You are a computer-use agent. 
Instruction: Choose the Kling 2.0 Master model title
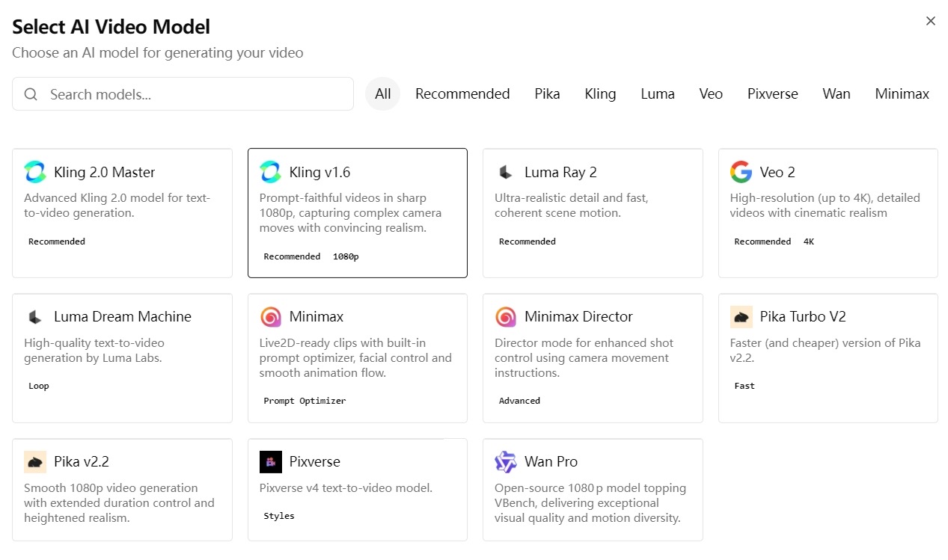click(x=105, y=172)
